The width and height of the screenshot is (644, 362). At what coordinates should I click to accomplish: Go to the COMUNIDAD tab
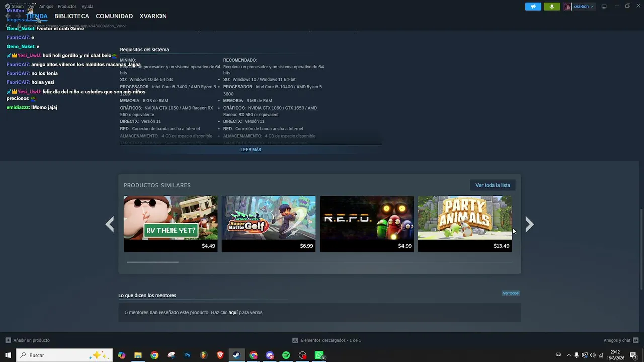(x=114, y=16)
